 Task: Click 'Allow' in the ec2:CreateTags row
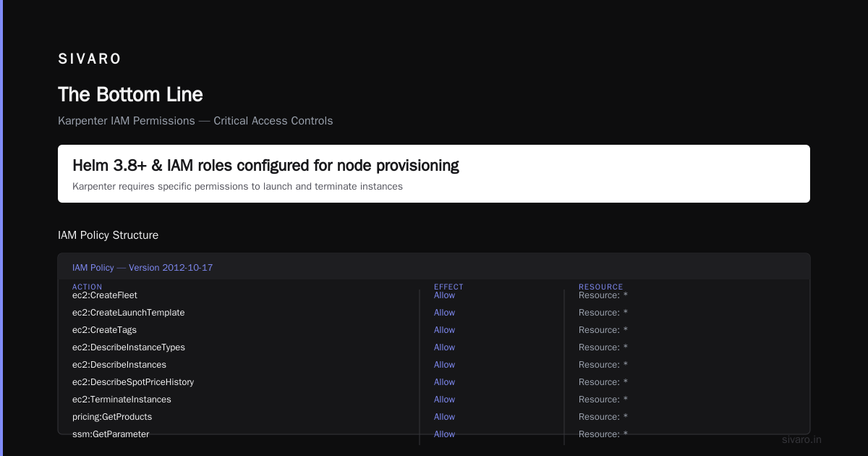click(x=444, y=330)
